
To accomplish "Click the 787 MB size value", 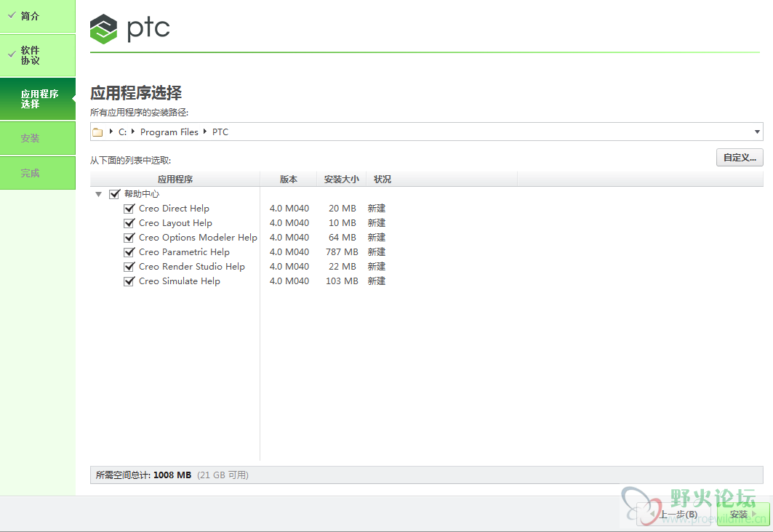I will (342, 252).
